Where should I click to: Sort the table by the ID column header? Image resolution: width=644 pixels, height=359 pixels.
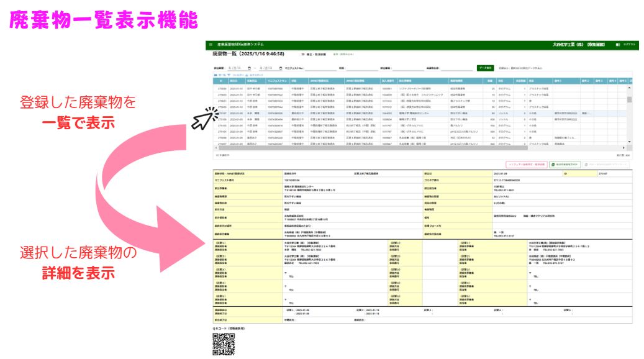pyautogui.click(x=220, y=81)
